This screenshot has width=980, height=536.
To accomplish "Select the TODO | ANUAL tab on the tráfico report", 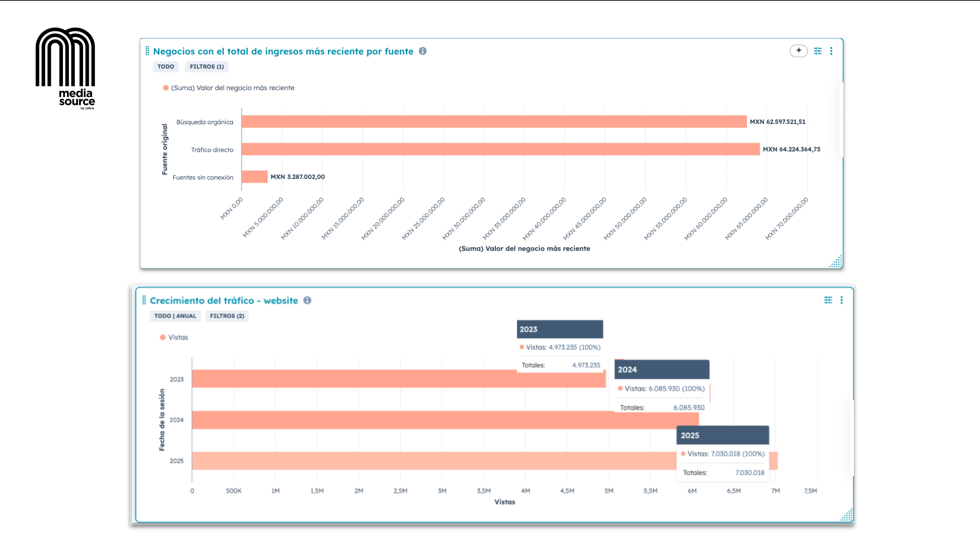I will point(175,316).
